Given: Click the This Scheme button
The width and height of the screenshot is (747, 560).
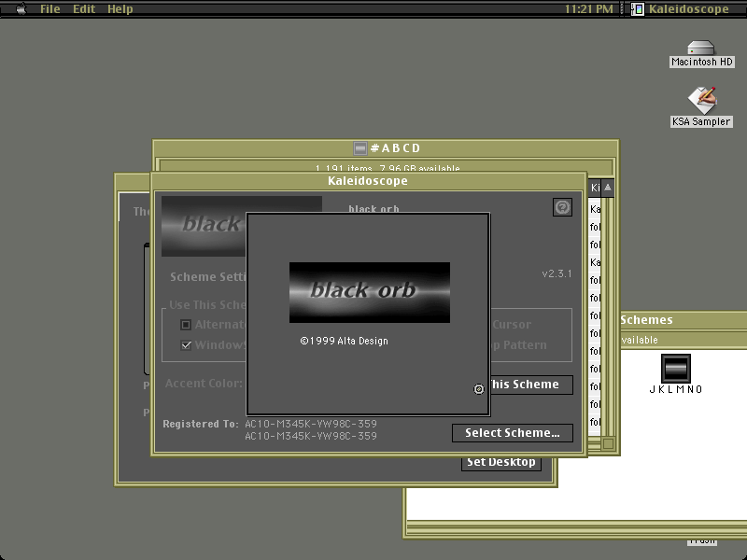Looking at the screenshot, I should (531, 385).
